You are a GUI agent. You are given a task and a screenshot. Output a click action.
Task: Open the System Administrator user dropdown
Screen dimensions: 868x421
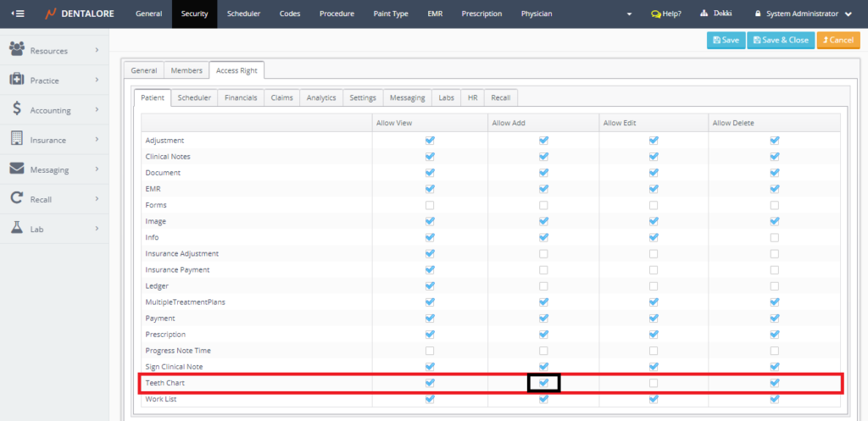802,14
